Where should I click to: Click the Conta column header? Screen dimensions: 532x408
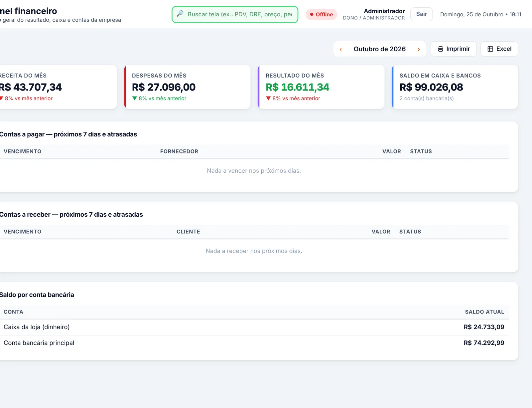pyautogui.click(x=13, y=312)
